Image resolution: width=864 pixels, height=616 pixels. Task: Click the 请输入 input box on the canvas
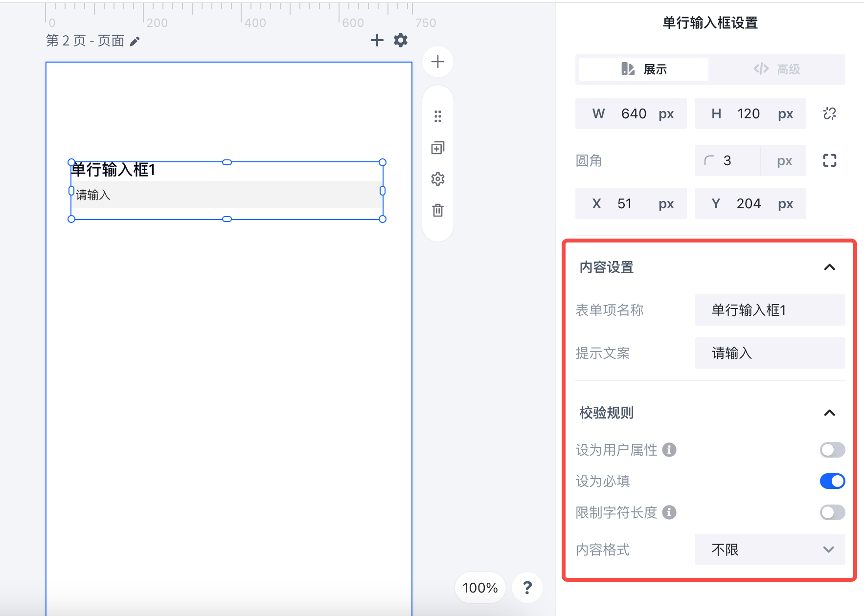tap(227, 195)
